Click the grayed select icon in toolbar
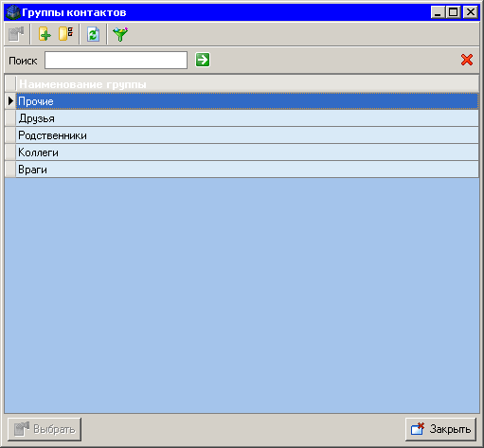 point(16,34)
